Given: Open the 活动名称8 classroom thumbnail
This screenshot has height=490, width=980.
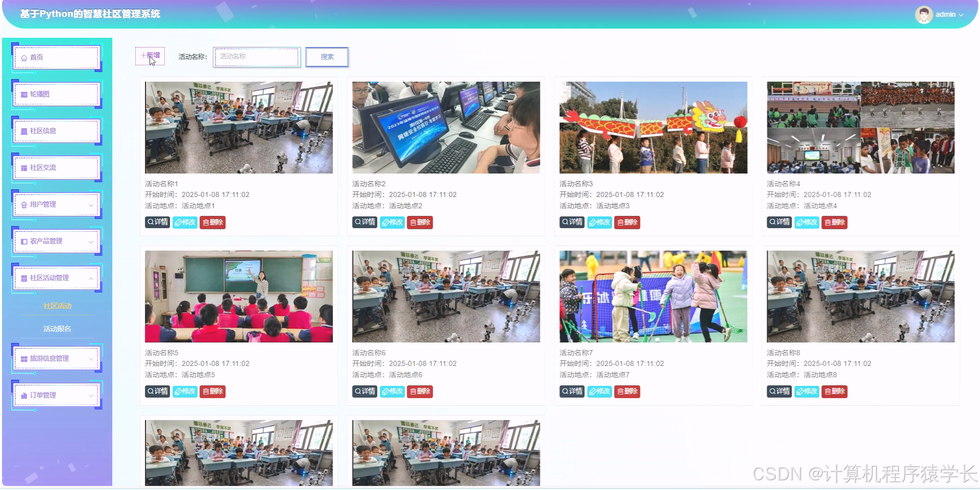Looking at the screenshot, I should tap(861, 297).
